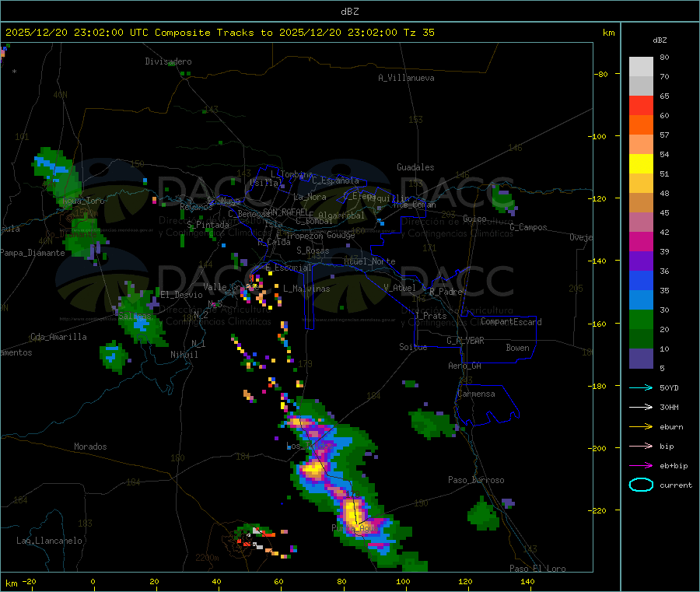
Task: Click the pink bip arrow in legend
Action: click(641, 446)
